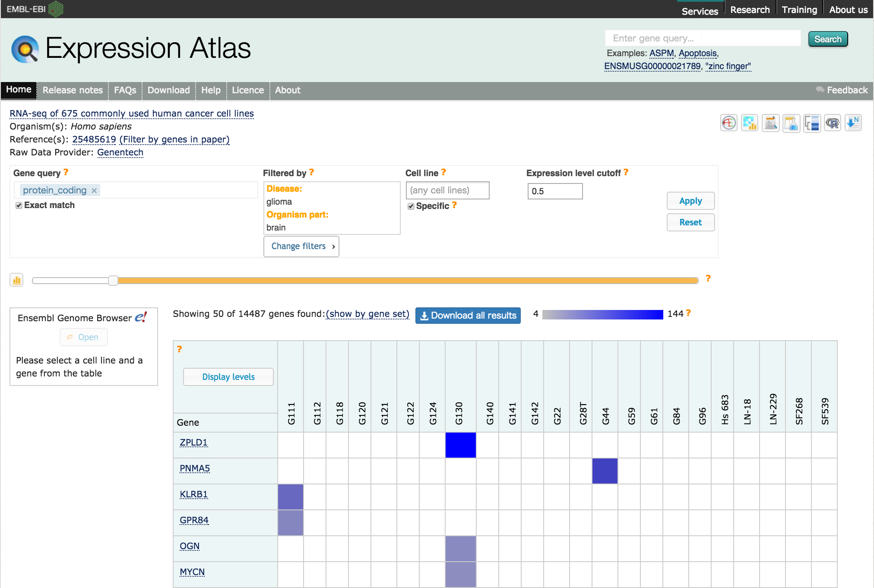The width and height of the screenshot is (874, 588).
Task: Open the Expression level cutoff help icon
Action: click(x=626, y=172)
